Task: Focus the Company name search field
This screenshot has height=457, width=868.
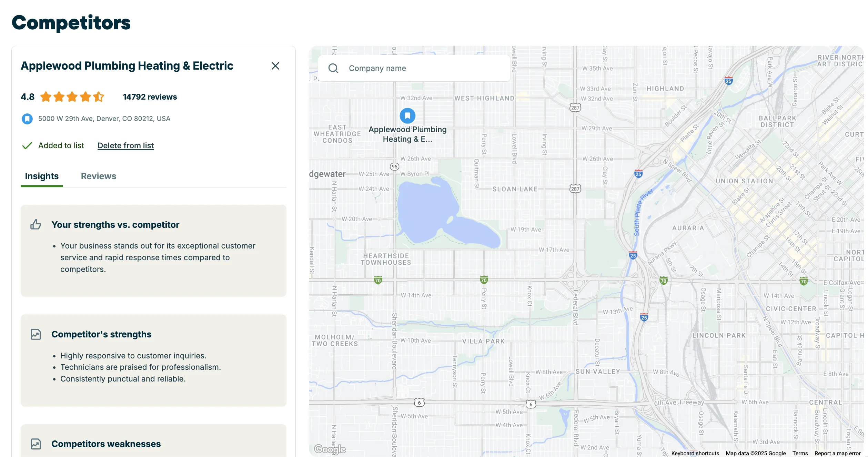Action: tap(414, 68)
